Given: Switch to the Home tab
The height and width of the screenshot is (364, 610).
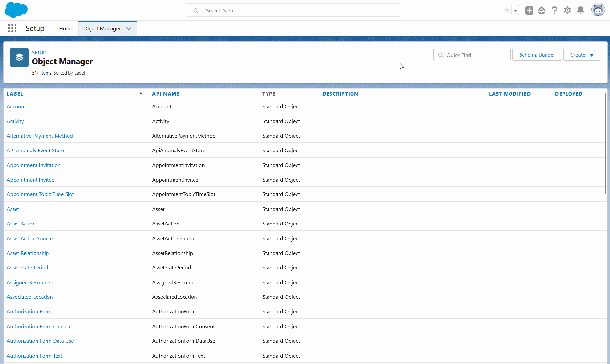Looking at the screenshot, I should (x=66, y=29).
